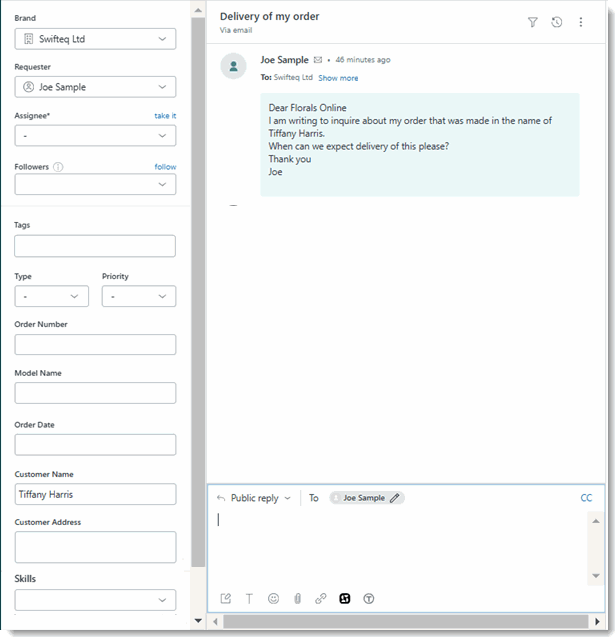Viewport: 615px width, 637px height.
Task: Click the Model Name field
Action: (x=95, y=393)
